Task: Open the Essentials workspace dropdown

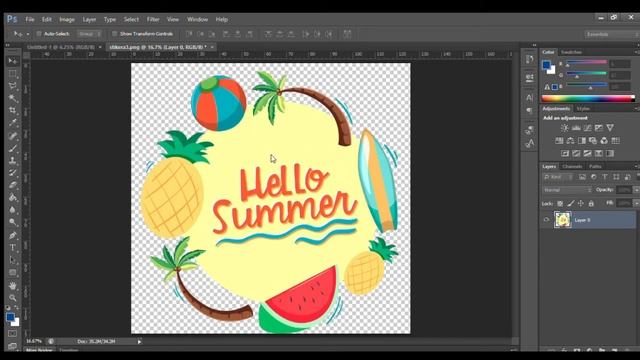Action: (x=611, y=34)
